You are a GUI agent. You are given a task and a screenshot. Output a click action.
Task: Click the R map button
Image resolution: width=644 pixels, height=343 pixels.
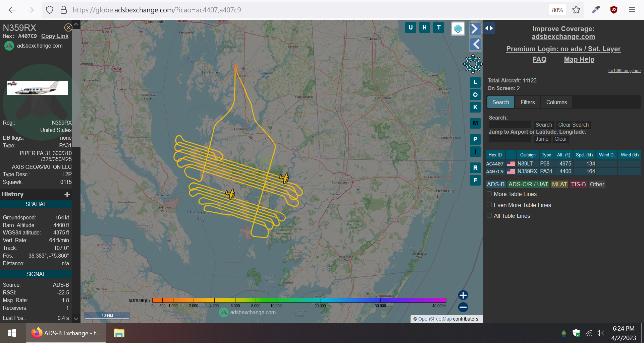475,168
